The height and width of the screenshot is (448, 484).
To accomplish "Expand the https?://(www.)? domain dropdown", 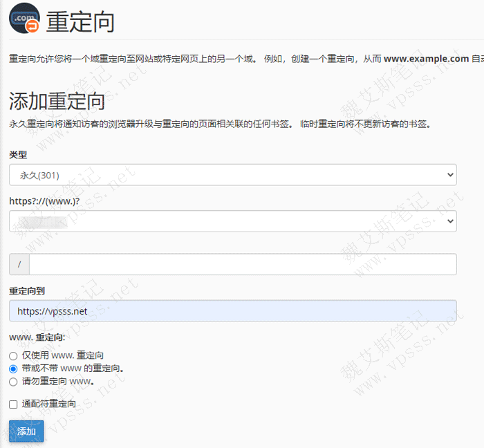I will pos(232,221).
